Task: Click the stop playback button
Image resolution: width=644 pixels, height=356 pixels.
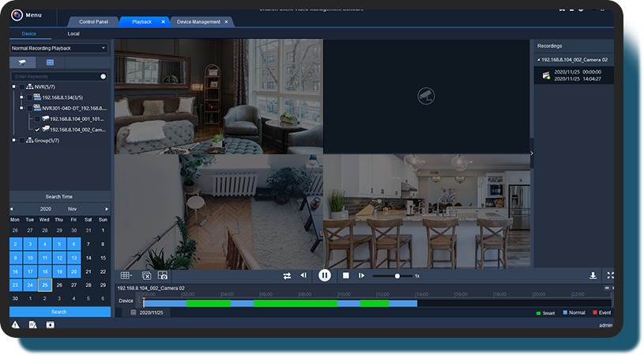Action: tap(345, 275)
